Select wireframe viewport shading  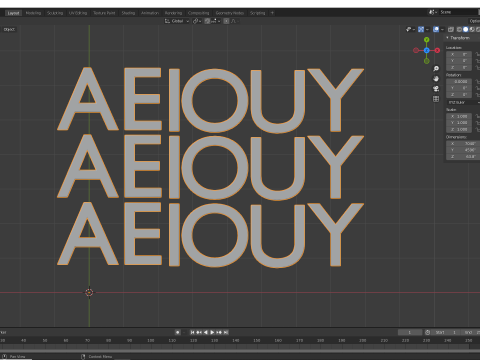point(459,29)
